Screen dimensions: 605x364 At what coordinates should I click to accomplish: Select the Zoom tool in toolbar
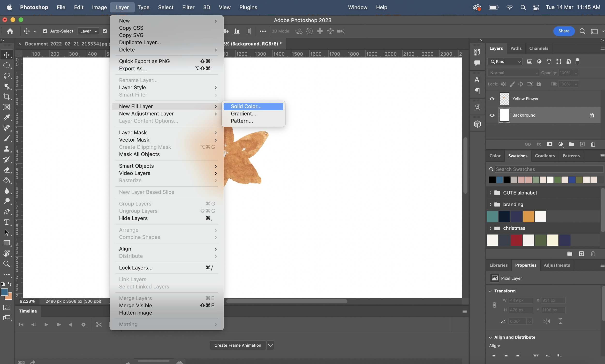point(7,264)
